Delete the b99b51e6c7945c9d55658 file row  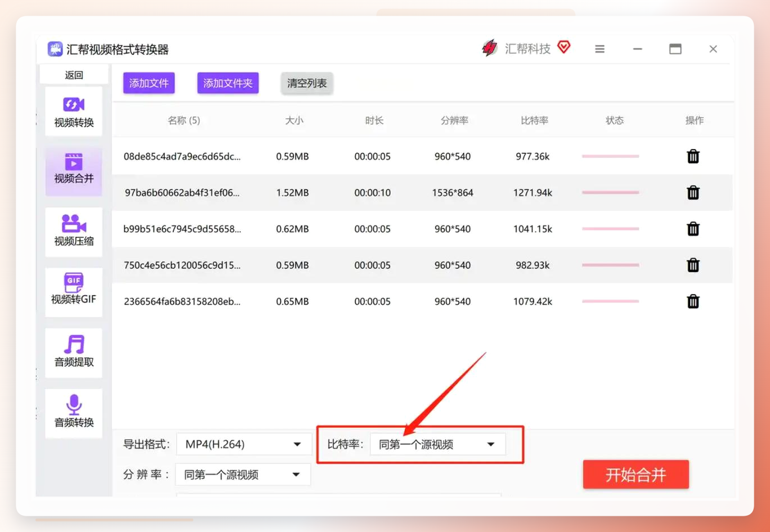693,229
